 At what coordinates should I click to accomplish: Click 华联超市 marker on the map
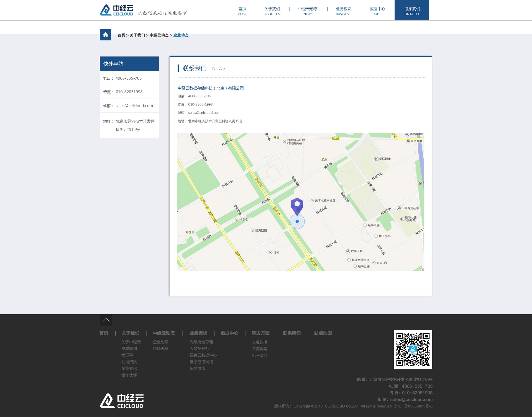tap(383, 159)
